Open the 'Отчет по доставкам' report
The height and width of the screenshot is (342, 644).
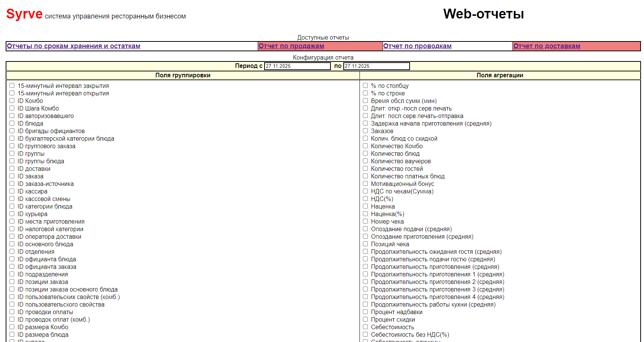click(546, 46)
